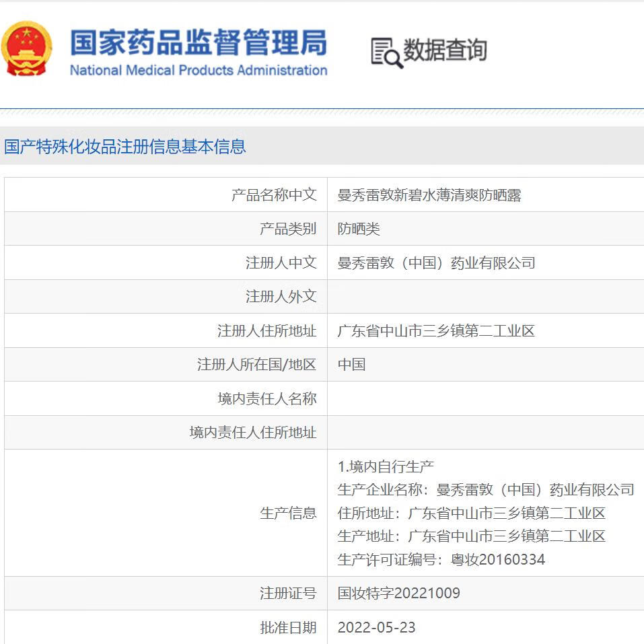Click the National Medical Products Administration logo
The width and height of the screenshot is (644, 644).
pos(27,47)
